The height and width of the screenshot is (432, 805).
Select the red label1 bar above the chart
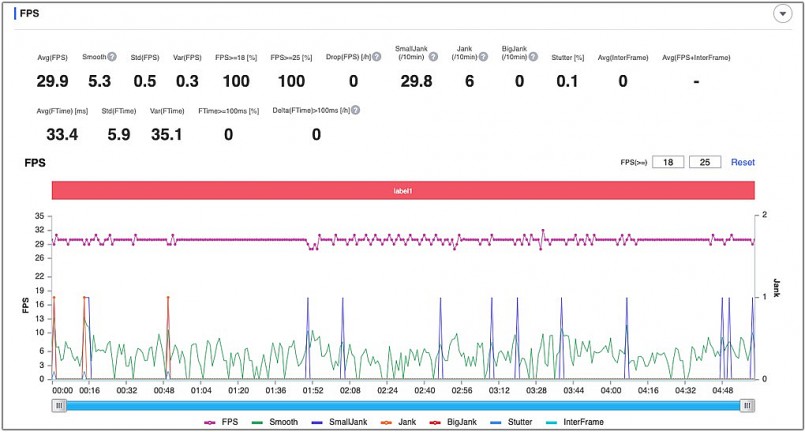coord(403,190)
